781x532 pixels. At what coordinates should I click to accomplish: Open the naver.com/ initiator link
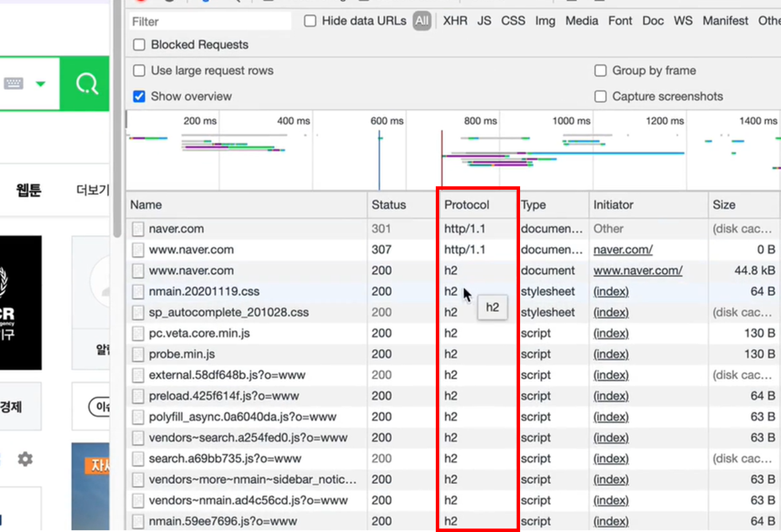coord(623,250)
